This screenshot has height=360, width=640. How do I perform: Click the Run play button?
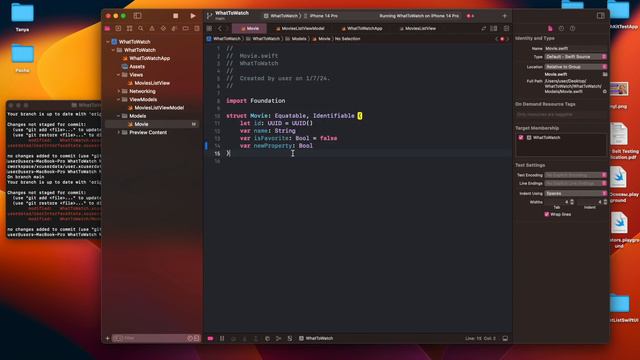point(193,16)
